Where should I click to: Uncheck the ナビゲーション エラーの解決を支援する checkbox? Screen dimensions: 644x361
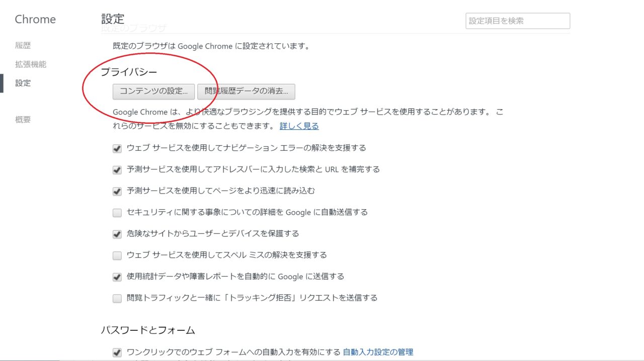[117, 148]
